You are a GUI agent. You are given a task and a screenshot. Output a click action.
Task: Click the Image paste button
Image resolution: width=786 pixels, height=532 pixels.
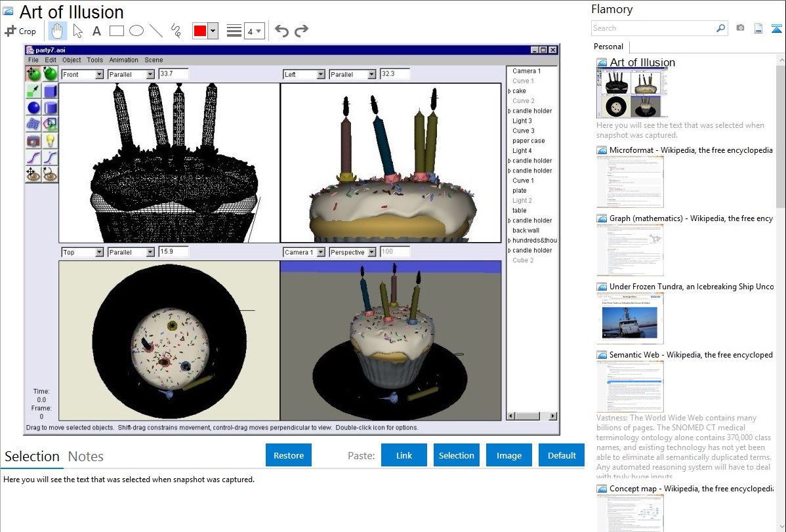pyautogui.click(x=508, y=455)
